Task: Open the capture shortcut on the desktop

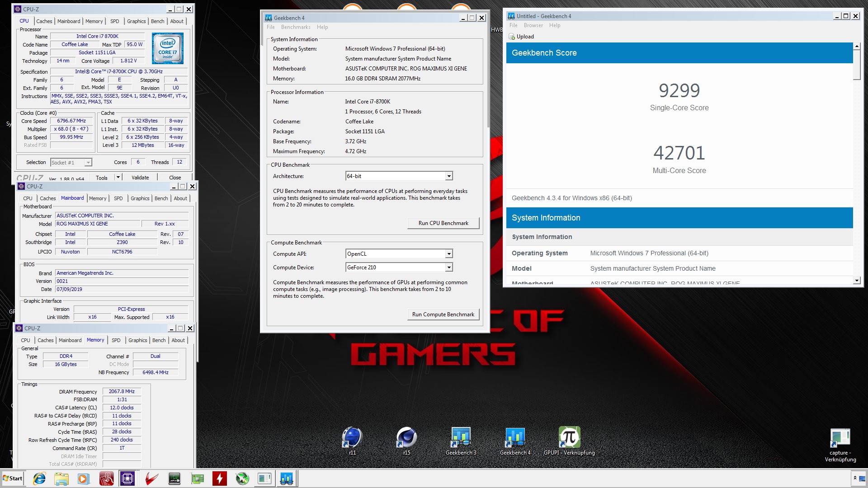Action: pos(840,438)
